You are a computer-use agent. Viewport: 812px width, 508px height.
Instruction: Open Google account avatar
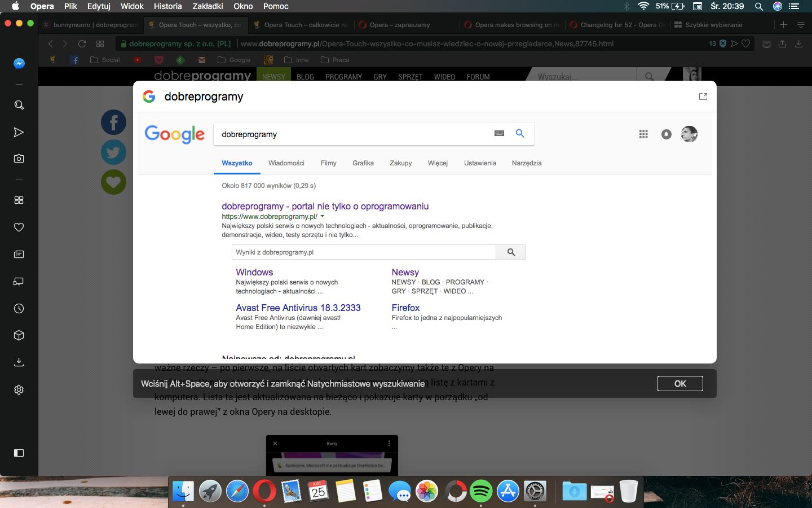click(690, 134)
